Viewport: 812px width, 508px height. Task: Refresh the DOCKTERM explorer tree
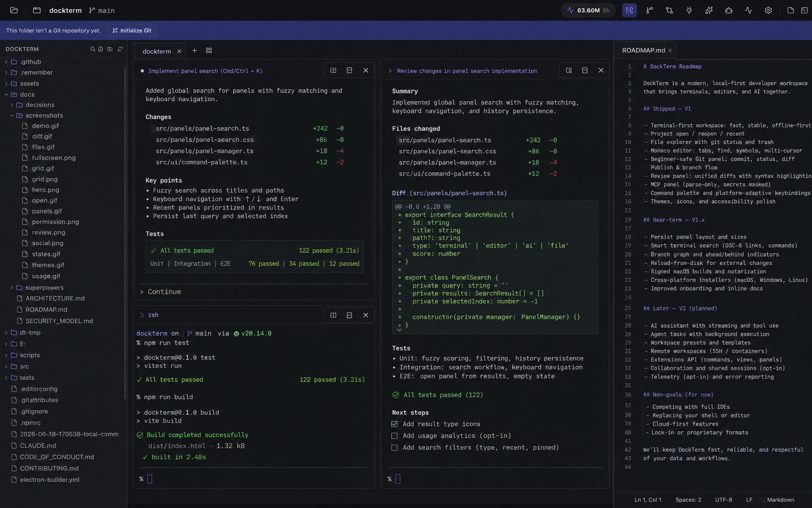120,49
